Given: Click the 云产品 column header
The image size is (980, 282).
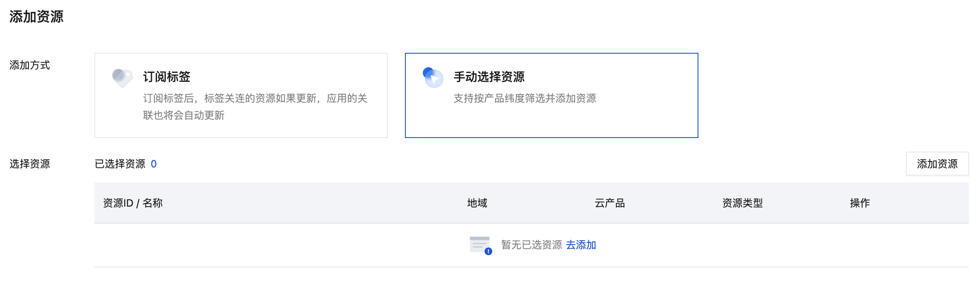Looking at the screenshot, I should pos(610,203).
